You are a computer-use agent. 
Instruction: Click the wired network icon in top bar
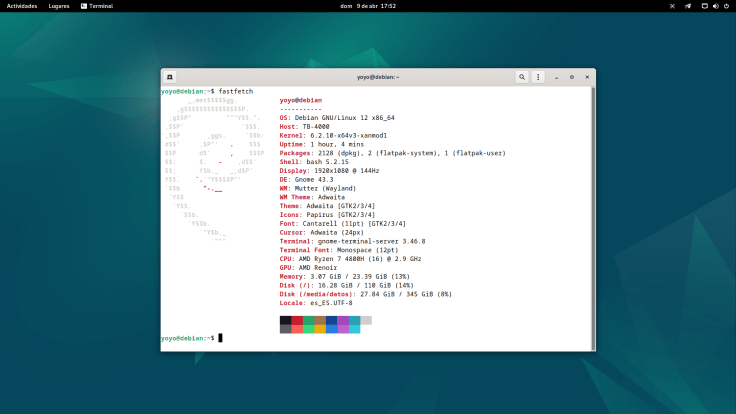[x=703, y=5]
